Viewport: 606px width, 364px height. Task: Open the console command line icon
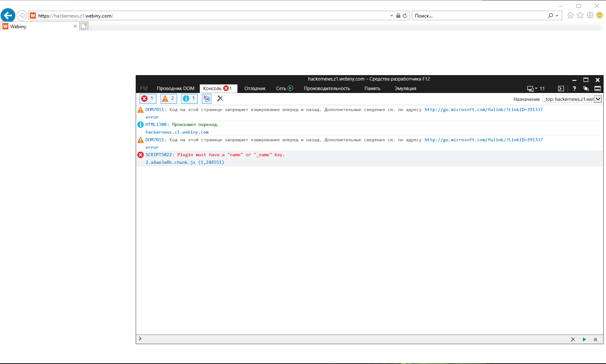pos(561,89)
